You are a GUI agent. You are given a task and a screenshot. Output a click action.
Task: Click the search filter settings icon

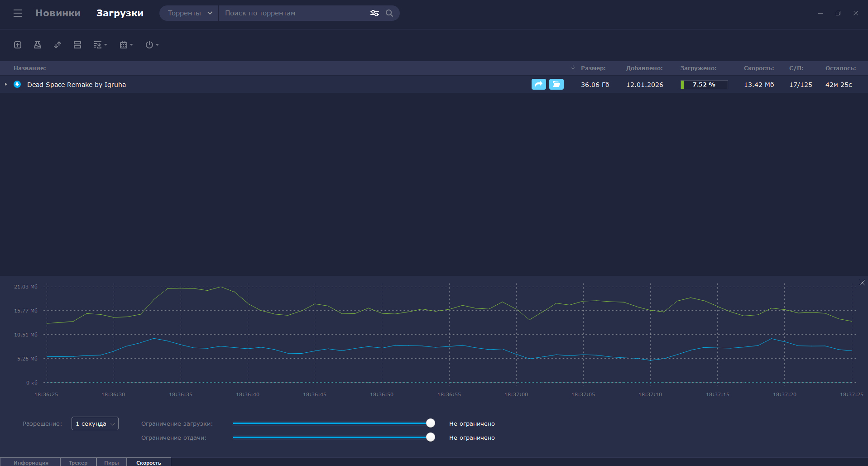374,13
